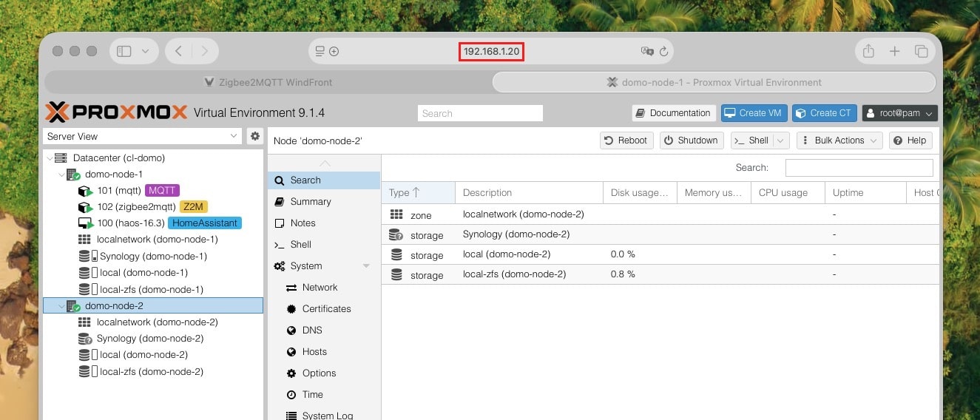Click the Safari share icon

(868, 51)
